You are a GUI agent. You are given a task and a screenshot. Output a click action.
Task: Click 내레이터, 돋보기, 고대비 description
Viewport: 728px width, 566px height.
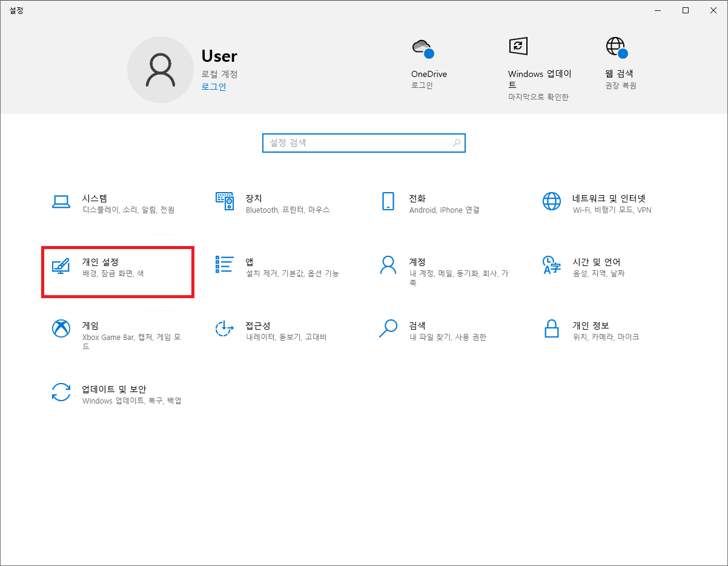click(286, 337)
